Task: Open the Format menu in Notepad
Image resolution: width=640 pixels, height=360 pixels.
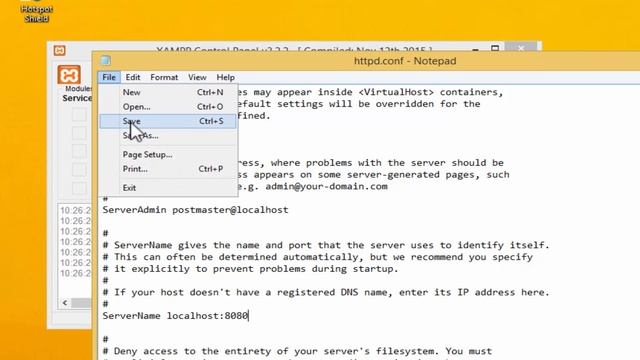Action: point(164,77)
